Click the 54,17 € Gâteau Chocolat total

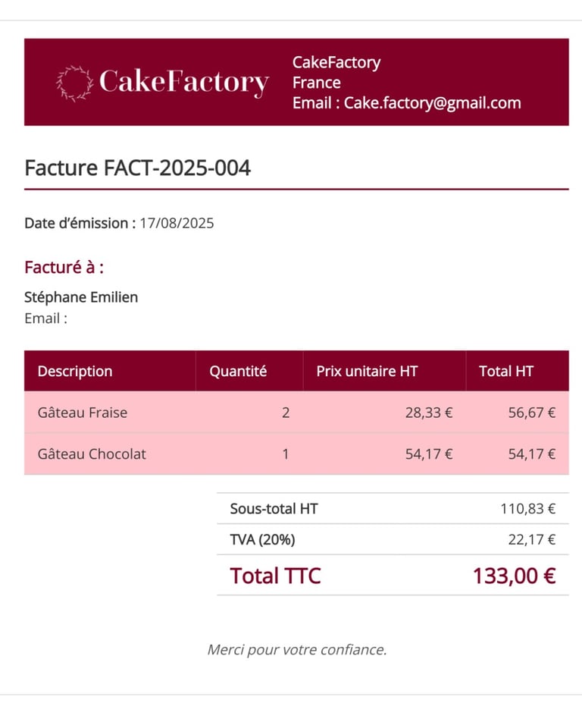pyautogui.click(x=531, y=453)
